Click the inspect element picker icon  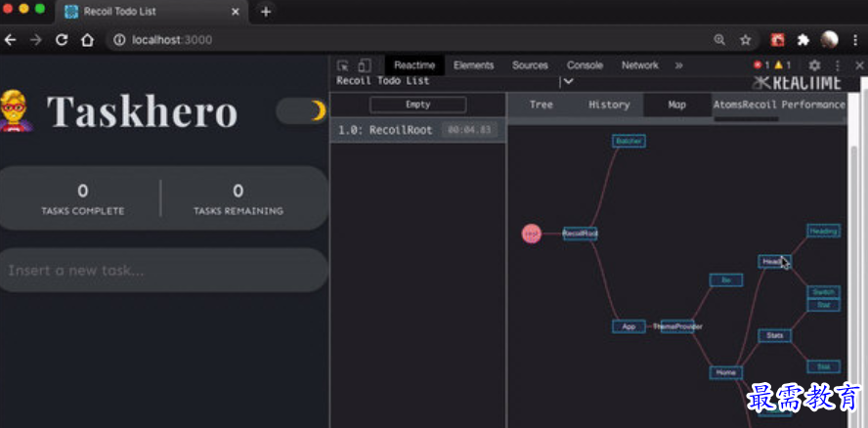(x=343, y=65)
